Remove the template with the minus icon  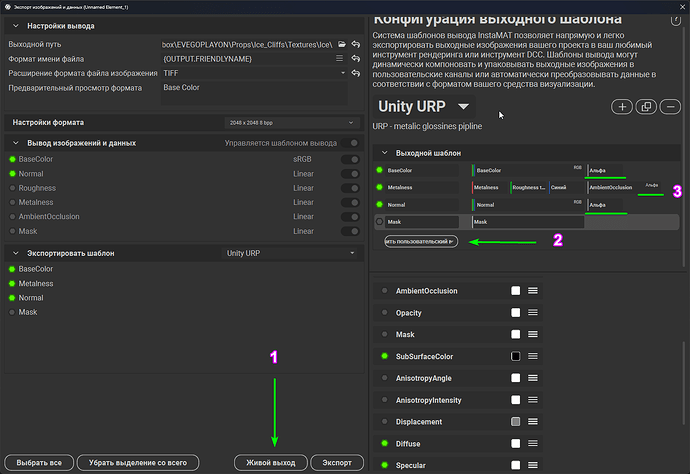point(670,106)
